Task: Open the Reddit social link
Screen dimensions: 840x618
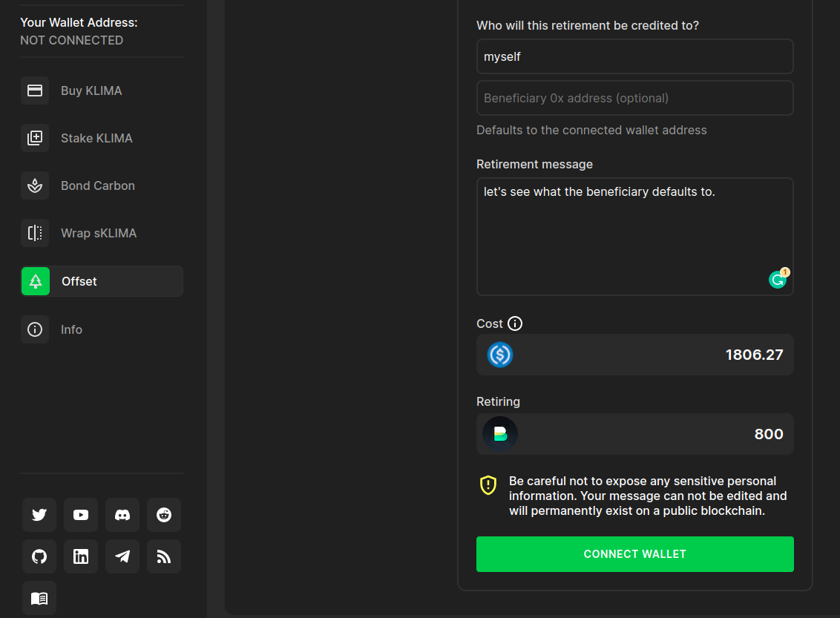Action: [x=164, y=515]
